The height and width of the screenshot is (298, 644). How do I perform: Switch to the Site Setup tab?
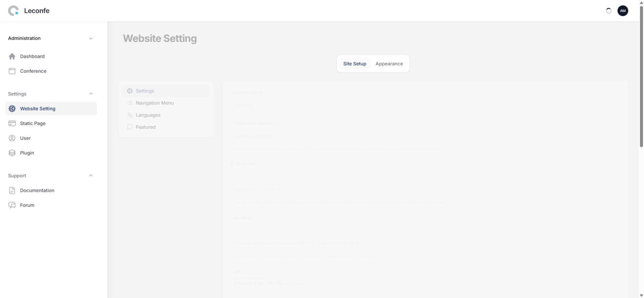[x=355, y=64]
